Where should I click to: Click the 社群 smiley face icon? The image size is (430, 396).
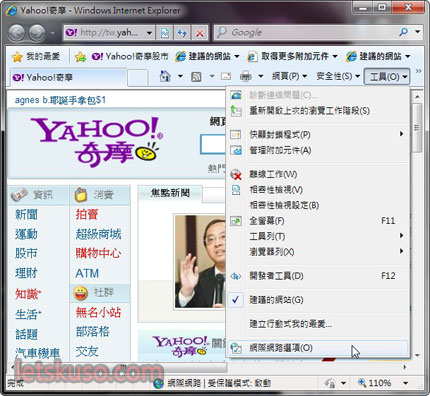point(80,293)
